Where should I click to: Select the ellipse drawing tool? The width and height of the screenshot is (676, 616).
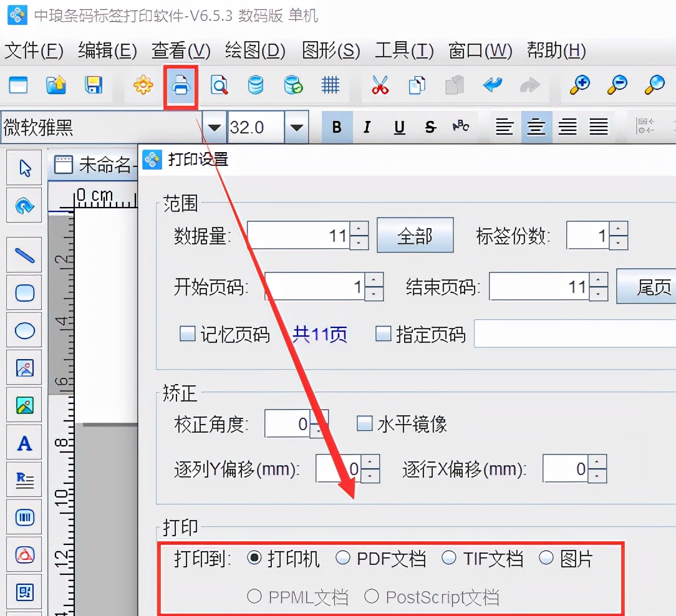coord(24,330)
